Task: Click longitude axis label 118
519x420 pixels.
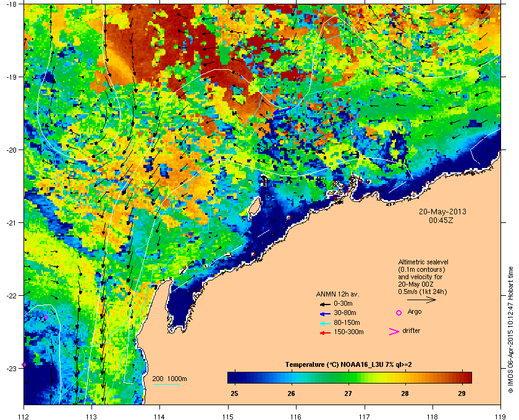Action: (x=432, y=417)
